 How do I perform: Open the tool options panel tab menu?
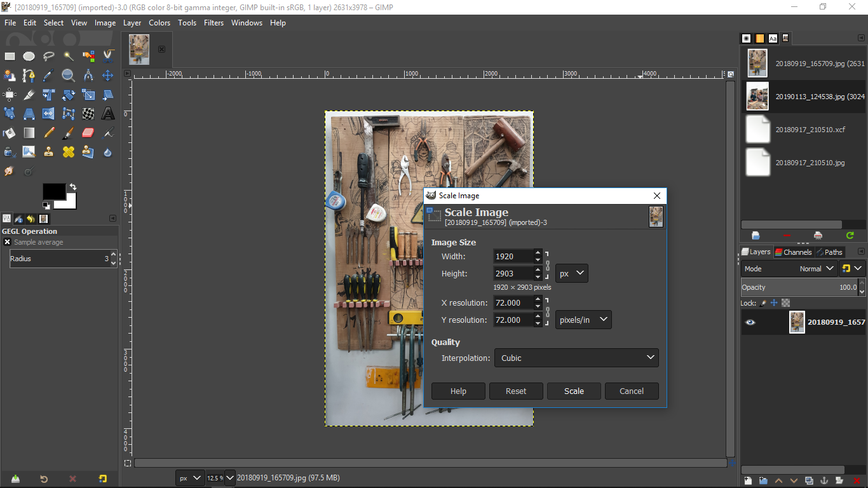tap(113, 219)
